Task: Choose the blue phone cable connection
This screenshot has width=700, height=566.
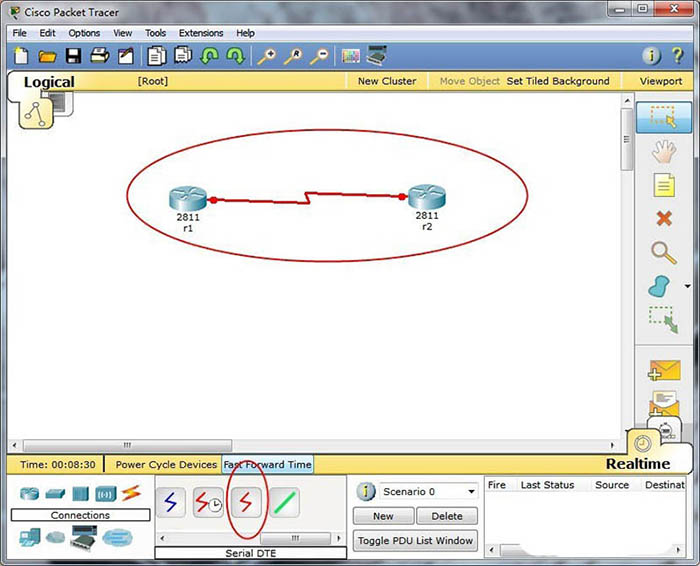Action: 171,503
